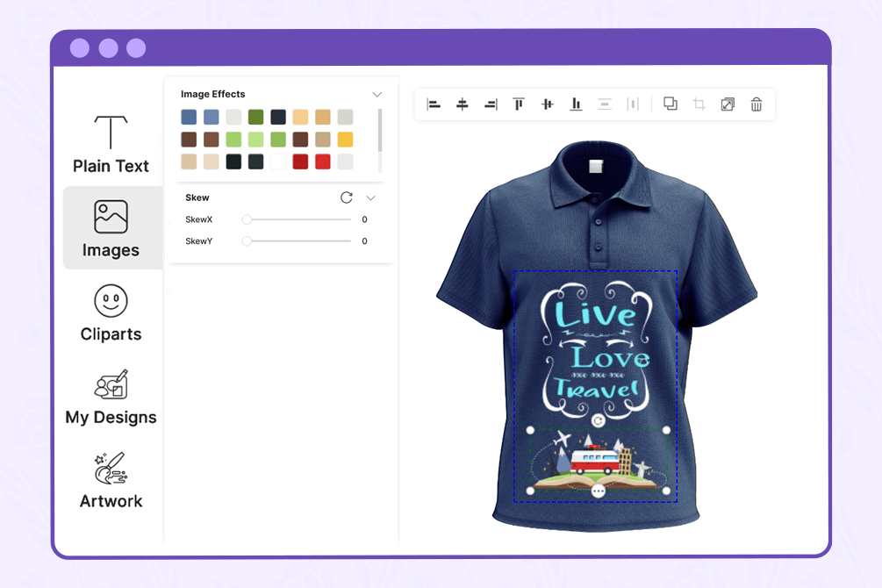The image size is (882, 588).
Task: Click the Image Effects swatch scrollbar
Action: point(380,132)
